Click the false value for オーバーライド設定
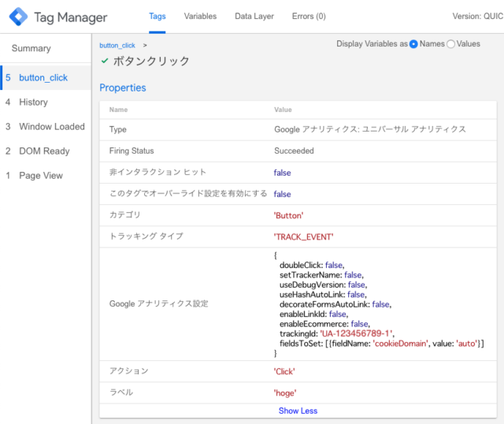This screenshot has height=424, width=504. click(x=282, y=195)
